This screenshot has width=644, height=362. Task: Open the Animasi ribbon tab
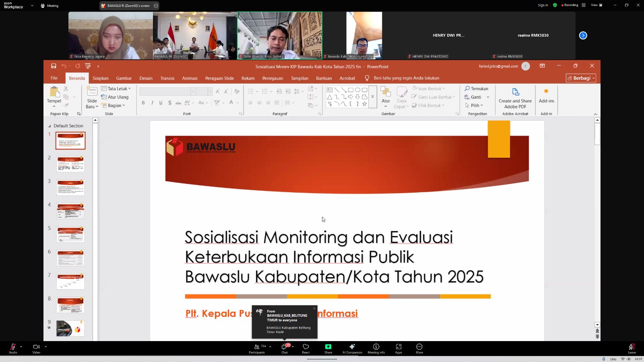click(190, 78)
